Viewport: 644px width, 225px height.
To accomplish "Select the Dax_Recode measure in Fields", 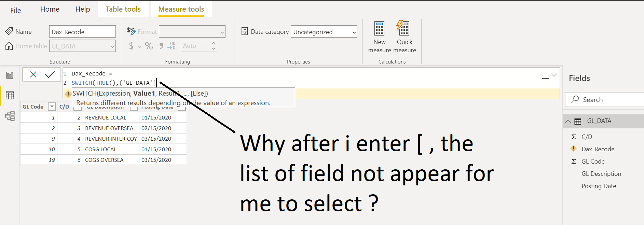I will click(598, 149).
